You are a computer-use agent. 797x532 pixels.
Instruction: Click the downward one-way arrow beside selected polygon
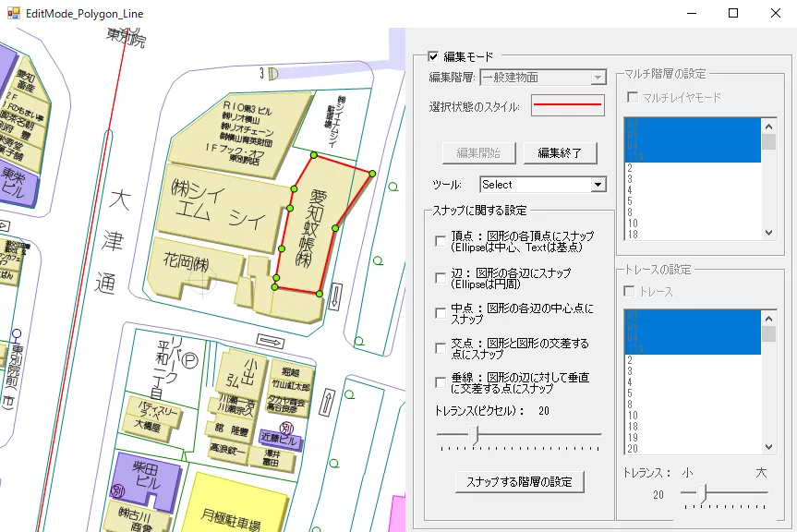(x=335, y=297)
